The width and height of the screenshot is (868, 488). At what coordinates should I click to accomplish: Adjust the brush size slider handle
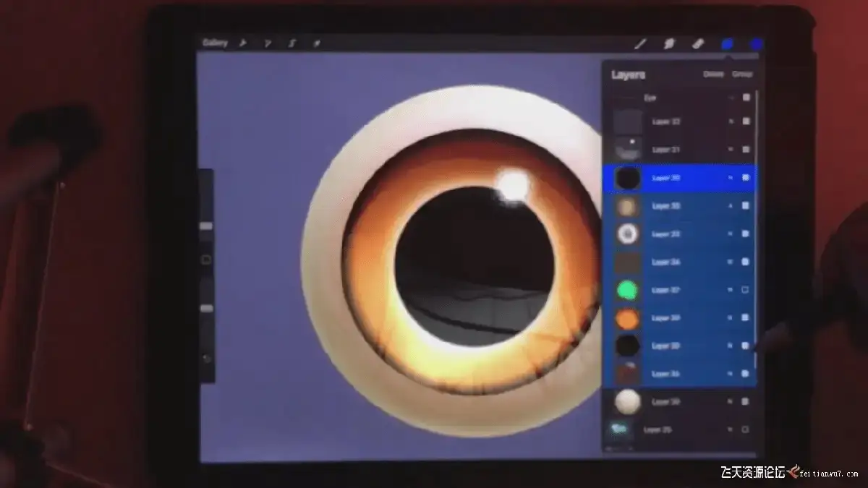[206, 226]
